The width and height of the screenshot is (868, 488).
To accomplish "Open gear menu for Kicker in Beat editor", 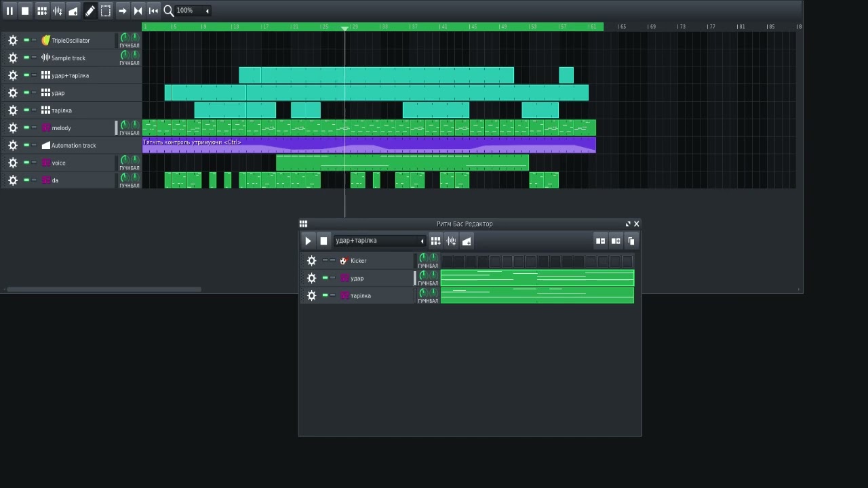I will click(x=311, y=260).
